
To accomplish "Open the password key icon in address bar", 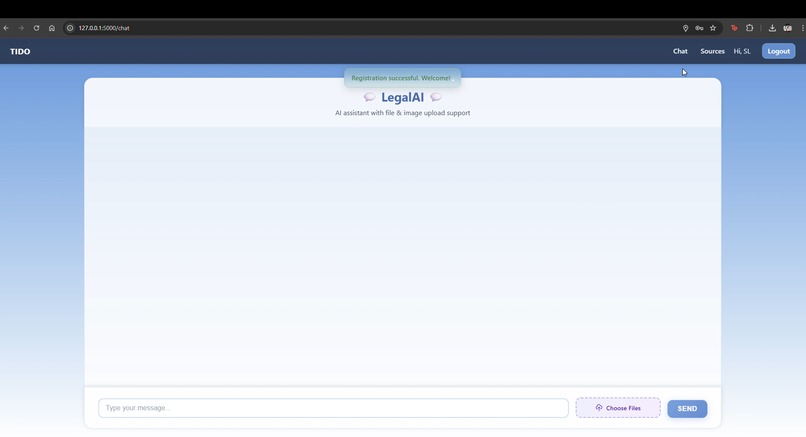I will (x=699, y=28).
